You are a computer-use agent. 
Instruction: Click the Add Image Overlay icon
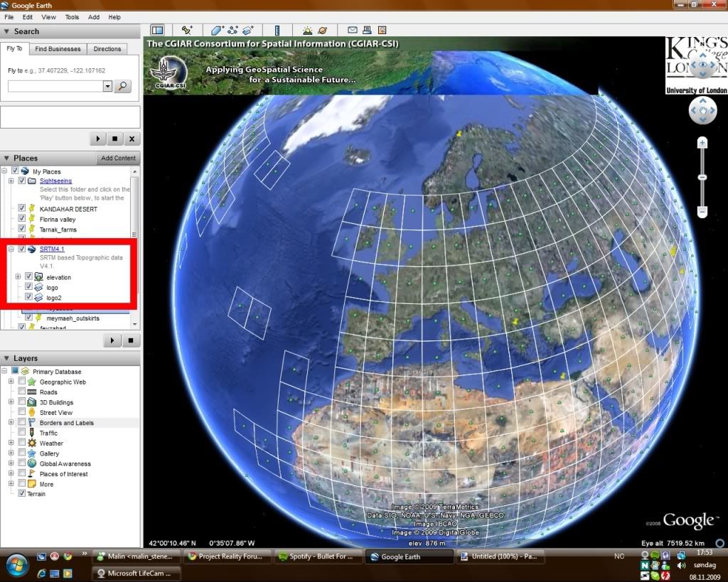tap(248, 30)
